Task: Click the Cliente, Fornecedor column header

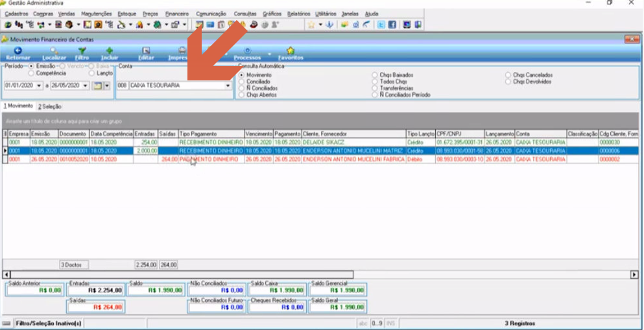Action: (353, 134)
